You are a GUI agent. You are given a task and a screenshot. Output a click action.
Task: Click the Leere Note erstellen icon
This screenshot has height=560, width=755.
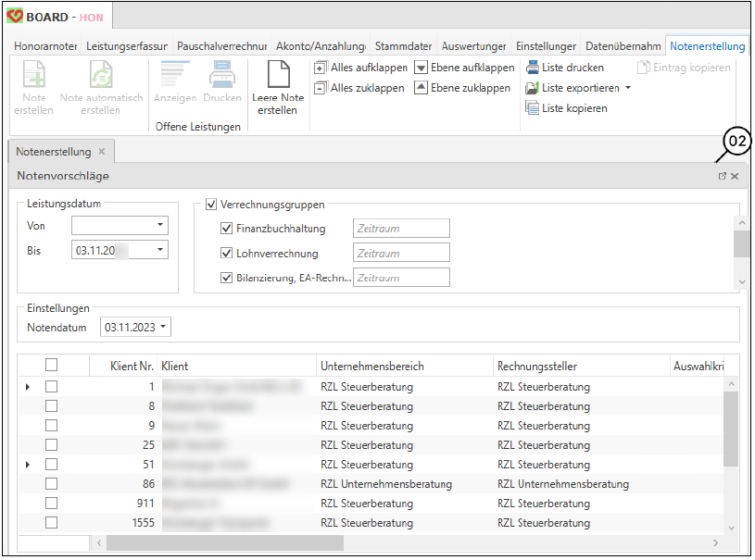279,75
